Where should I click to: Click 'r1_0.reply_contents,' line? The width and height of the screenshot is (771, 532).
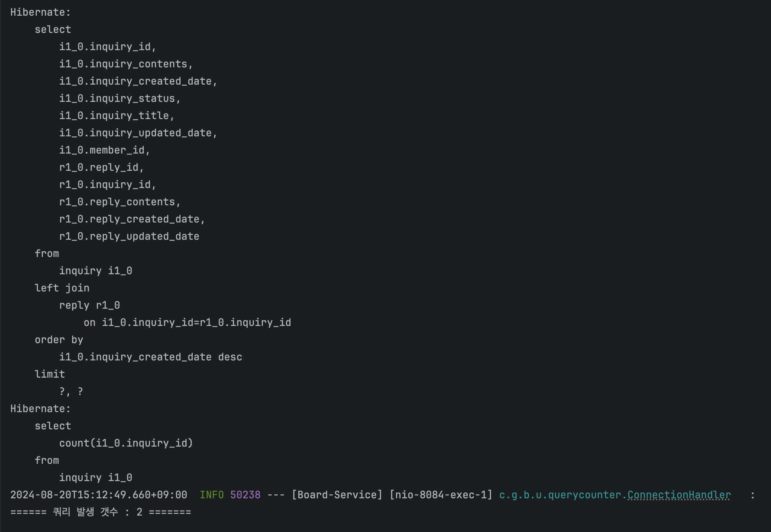[120, 202]
